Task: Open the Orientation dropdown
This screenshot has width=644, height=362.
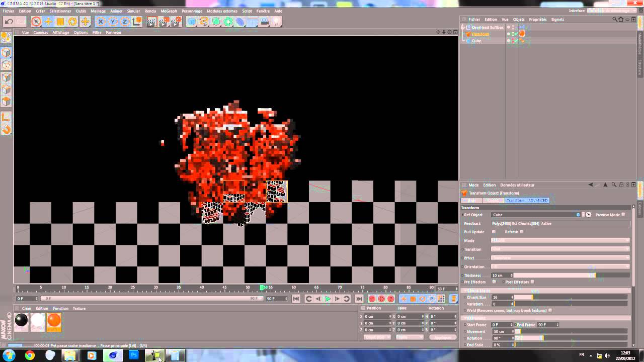Action: [560, 266]
